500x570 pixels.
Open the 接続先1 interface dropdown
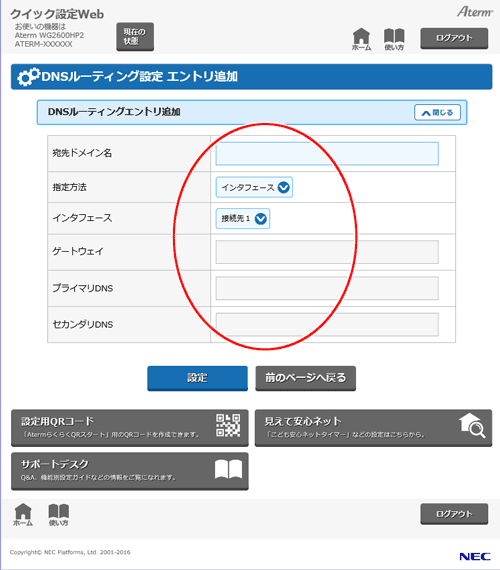[x=243, y=218]
